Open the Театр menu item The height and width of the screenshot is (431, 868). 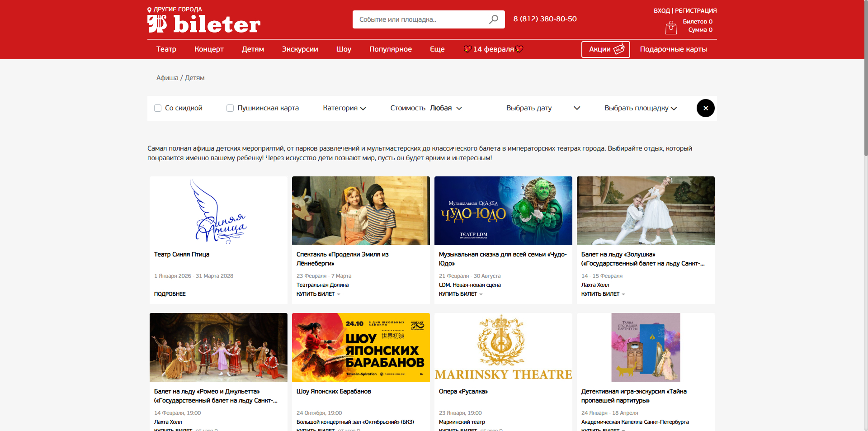pyautogui.click(x=166, y=49)
